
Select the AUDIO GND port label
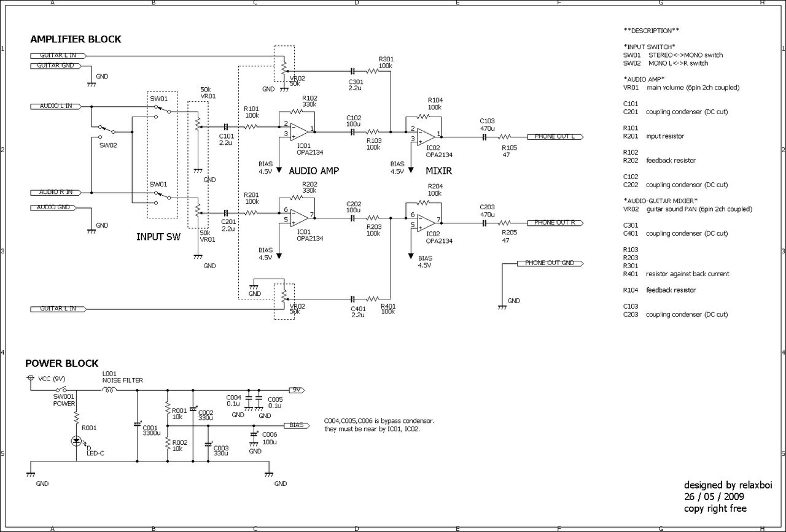54,207
